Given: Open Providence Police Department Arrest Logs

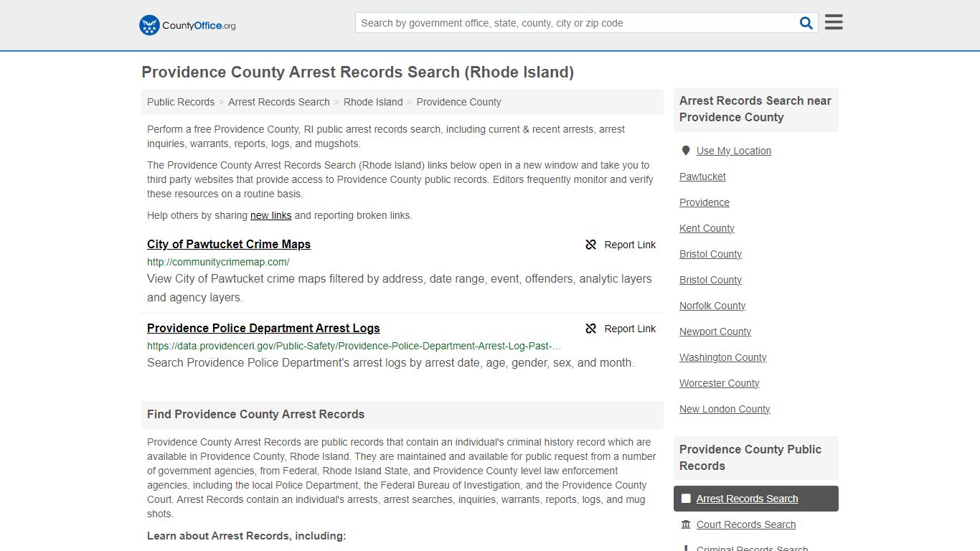Looking at the screenshot, I should click(x=263, y=328).
